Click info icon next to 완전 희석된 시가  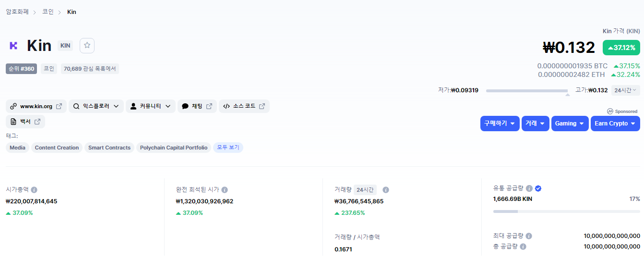tap(225, 190)
